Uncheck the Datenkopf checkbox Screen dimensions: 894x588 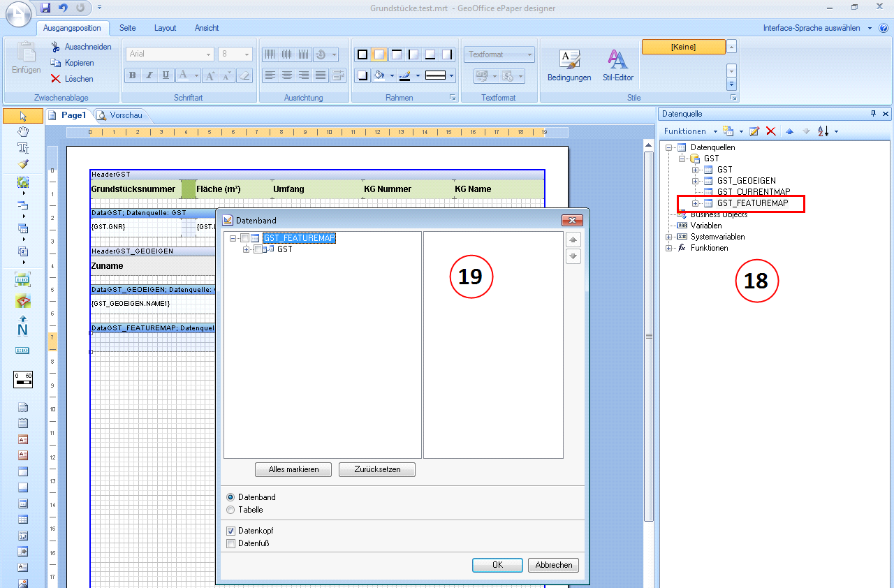pos(231,531)
